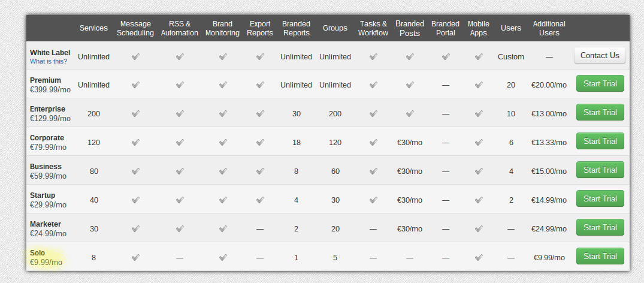The image size is (644, 283).
Task: Click Solo Mobile Apps checkmark
Action: (x=478, y=258)
